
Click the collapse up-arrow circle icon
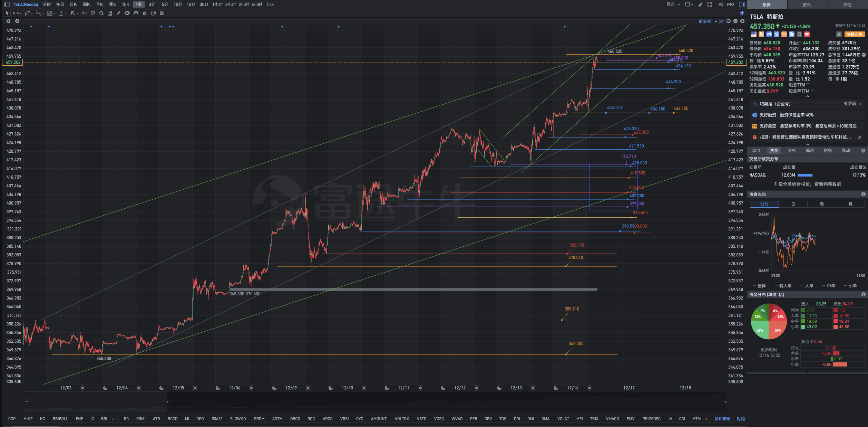(x=17, y=21)
